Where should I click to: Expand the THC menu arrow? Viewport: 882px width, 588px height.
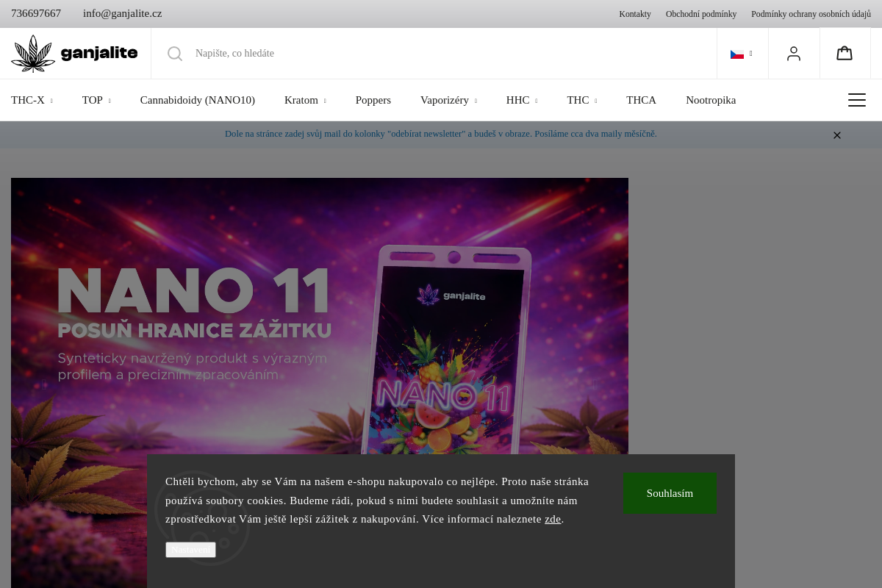(596, 101)
